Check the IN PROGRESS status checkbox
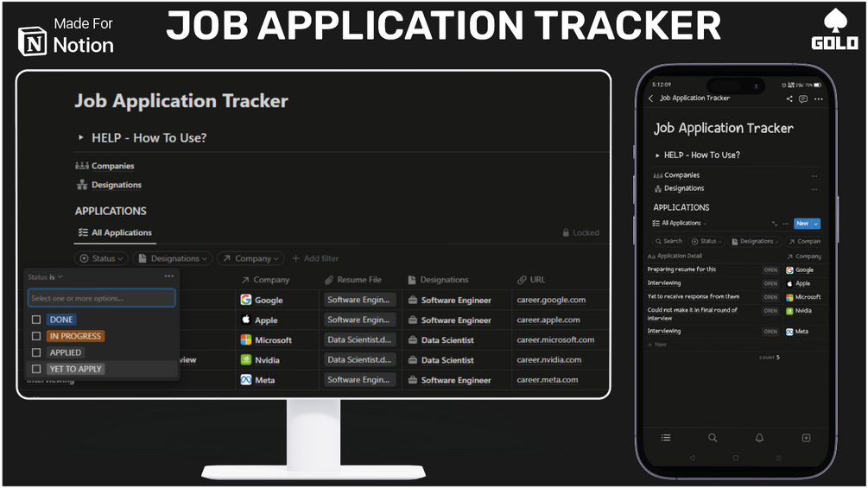Screen dimensions: 868x488 tap(36, 336)
